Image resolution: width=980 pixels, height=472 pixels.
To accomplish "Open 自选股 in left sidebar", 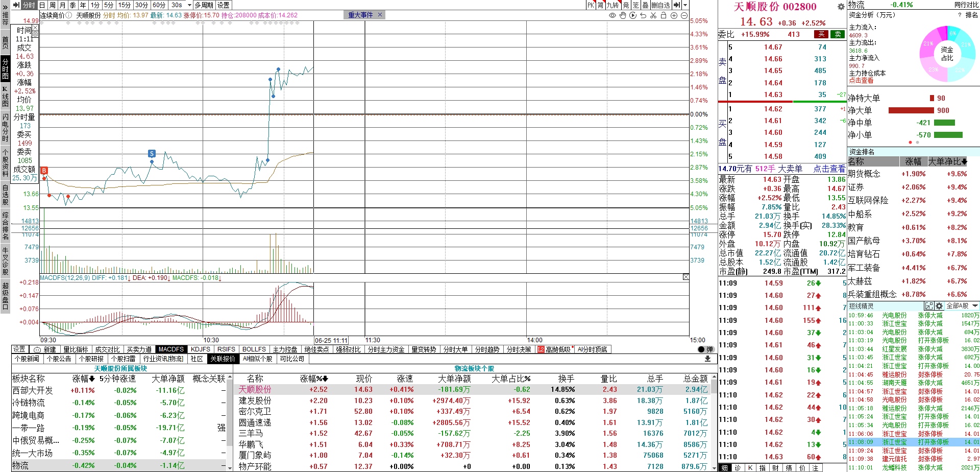I will coord(5,195).
